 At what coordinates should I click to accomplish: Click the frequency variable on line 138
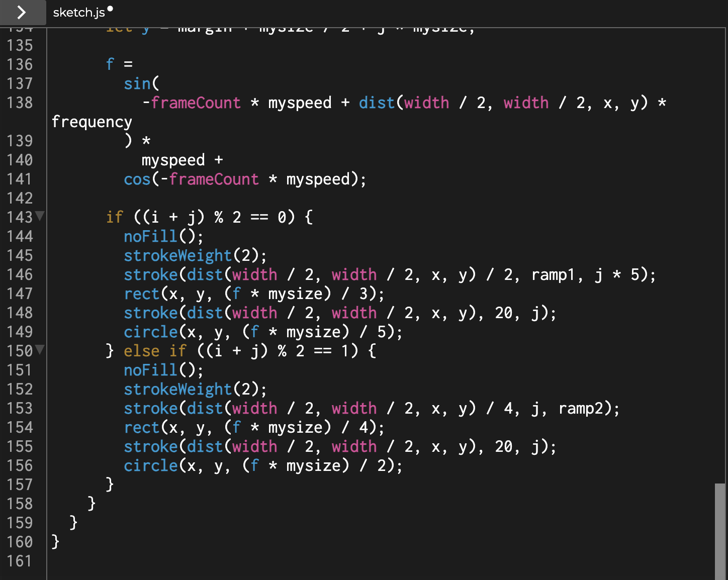click(92, 122)
